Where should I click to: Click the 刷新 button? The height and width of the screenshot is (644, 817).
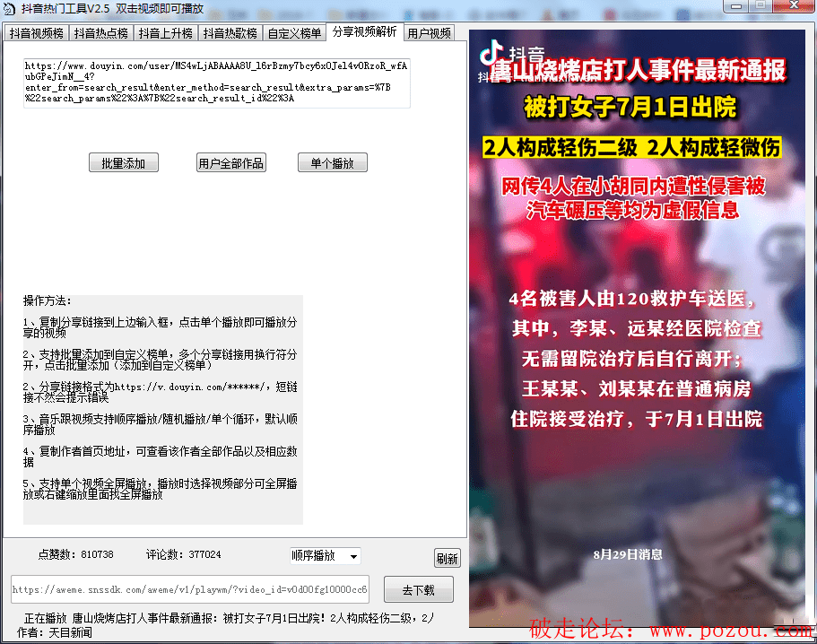(447, 559)
